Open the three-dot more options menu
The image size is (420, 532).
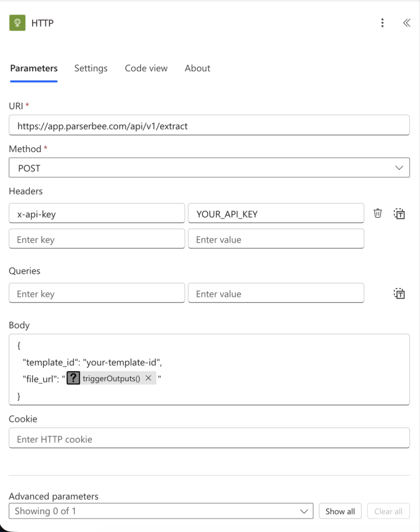pos(383,23)
